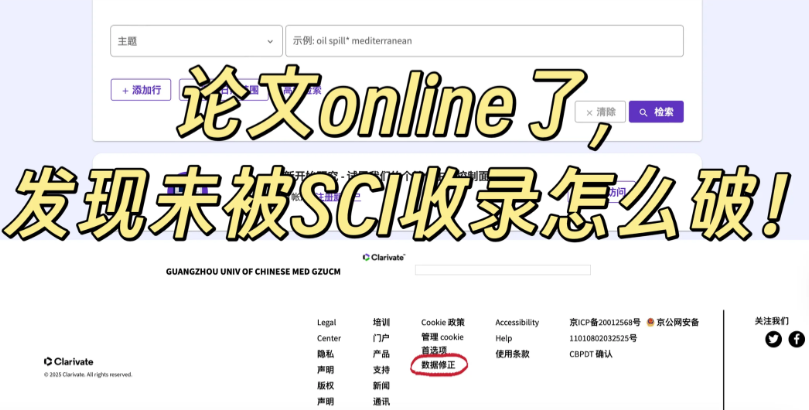Click the empty box under Clarivate logo
This screenshot has height=410, width=809.
503,270
